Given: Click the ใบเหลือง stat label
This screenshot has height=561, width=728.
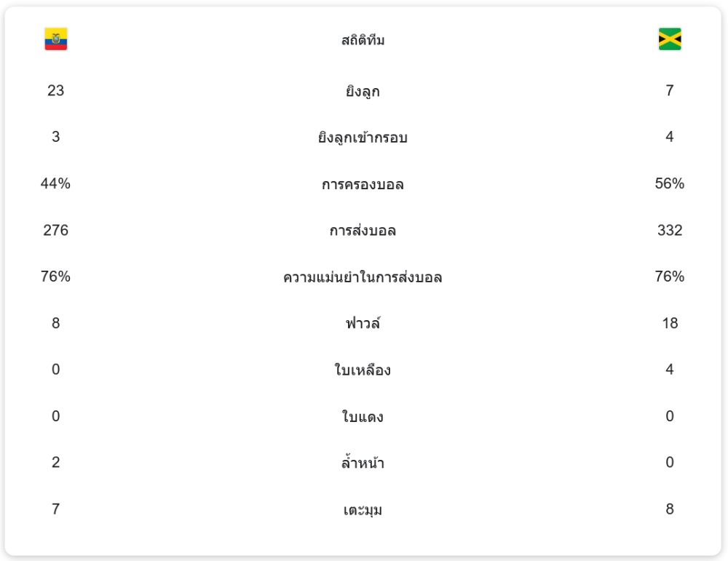Looking at the screenshot, I should click(363, 370).
